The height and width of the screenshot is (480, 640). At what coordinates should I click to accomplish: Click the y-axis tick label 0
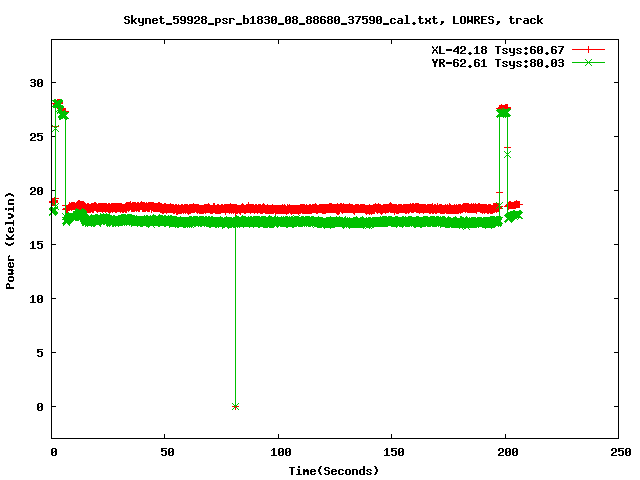click(x=40, y=407)
